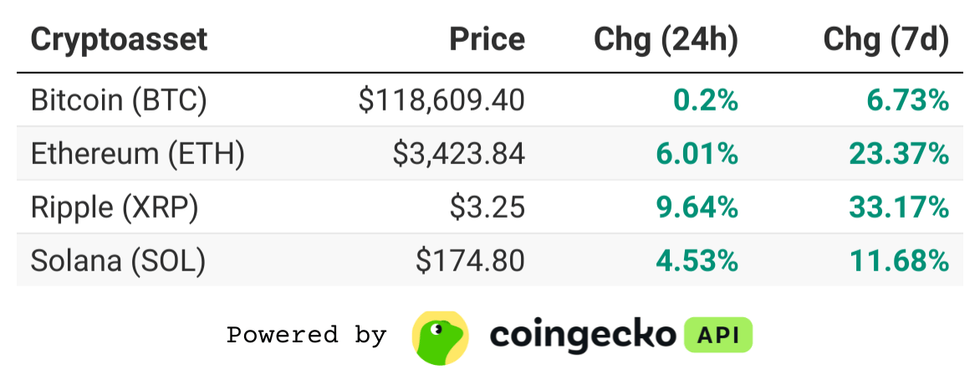
Task: Select the Ethereum (ETH) row name
Action: tap(137, 154)
